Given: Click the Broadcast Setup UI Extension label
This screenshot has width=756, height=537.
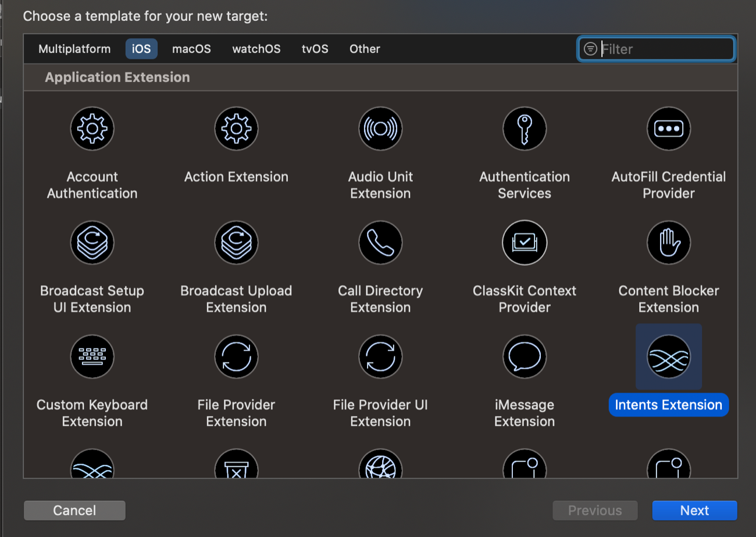Looking at the screenshot, I should pyautogui.click(x=92, y=299).
